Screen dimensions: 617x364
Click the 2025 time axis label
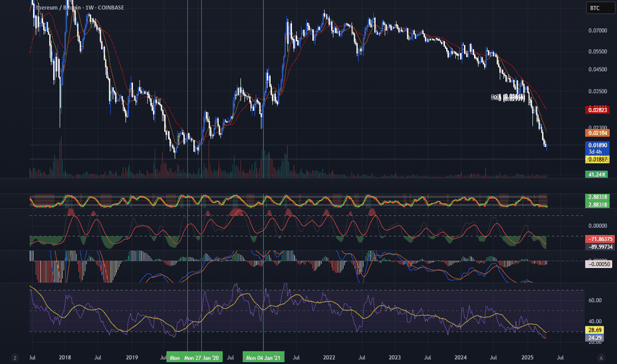pyautogui.click(x=527, y=357)
